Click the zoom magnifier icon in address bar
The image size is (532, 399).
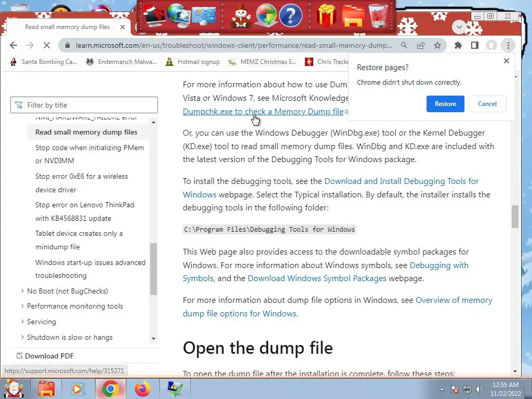coord(404,46)
